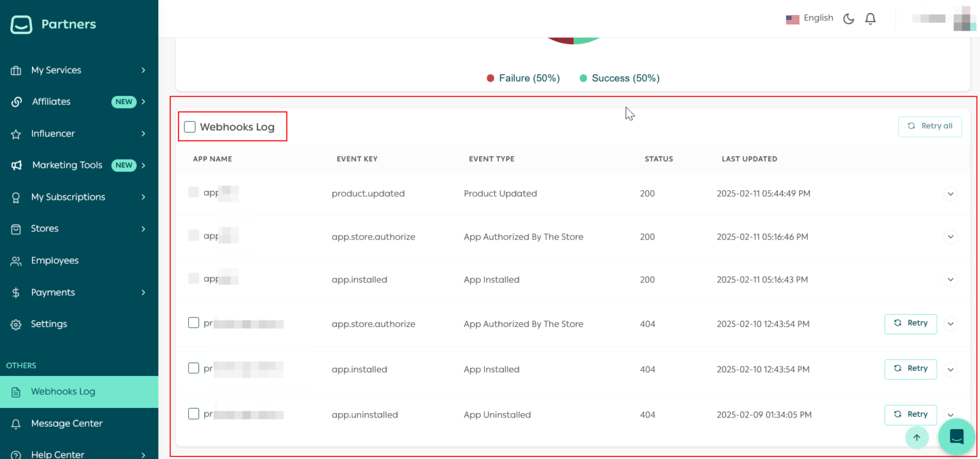
Task: Check the Webhooks Log select-all checkbox
Action: [x=189, y=127]
